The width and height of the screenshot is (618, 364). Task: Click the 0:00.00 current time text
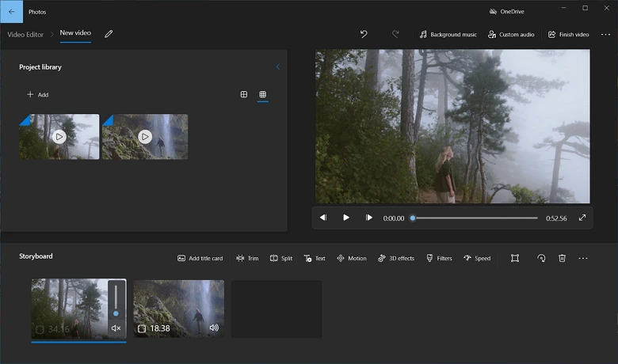393,218
